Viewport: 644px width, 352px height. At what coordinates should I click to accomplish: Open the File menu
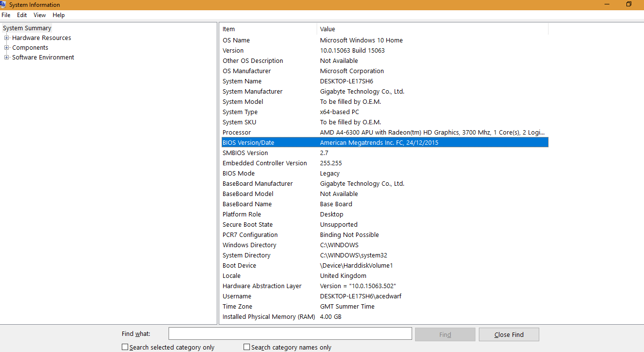coord(6,15)
